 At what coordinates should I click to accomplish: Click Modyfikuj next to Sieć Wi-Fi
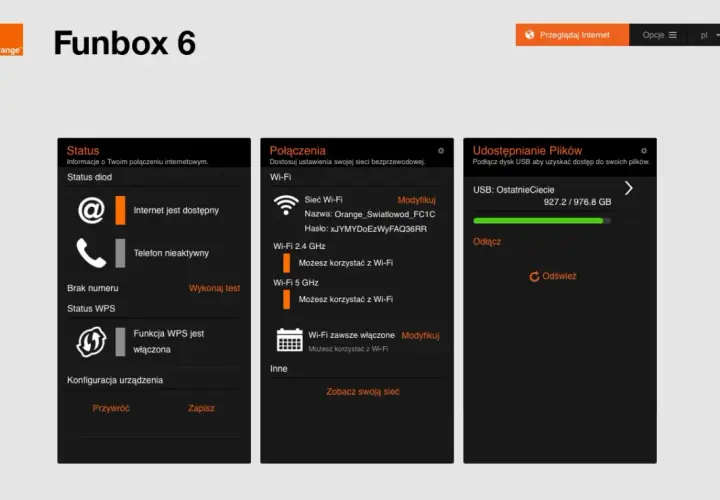pyautogui.click(x=416, y=200)
